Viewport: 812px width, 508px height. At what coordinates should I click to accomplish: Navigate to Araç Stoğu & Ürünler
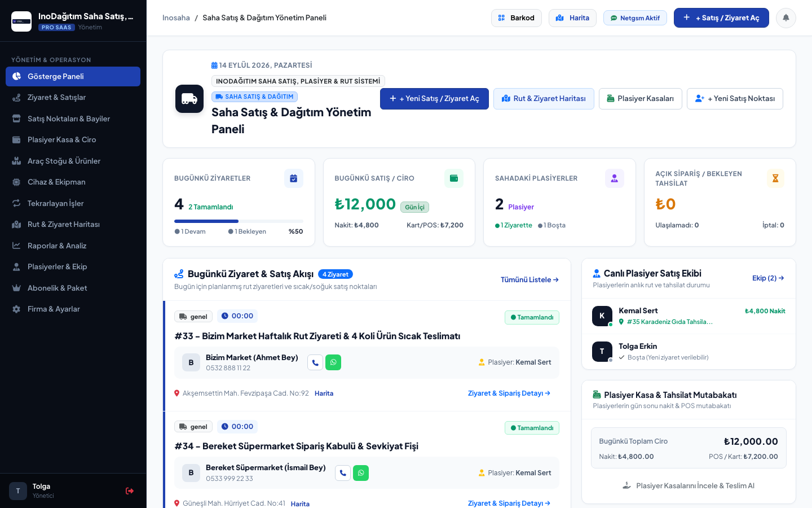[73, 161]
